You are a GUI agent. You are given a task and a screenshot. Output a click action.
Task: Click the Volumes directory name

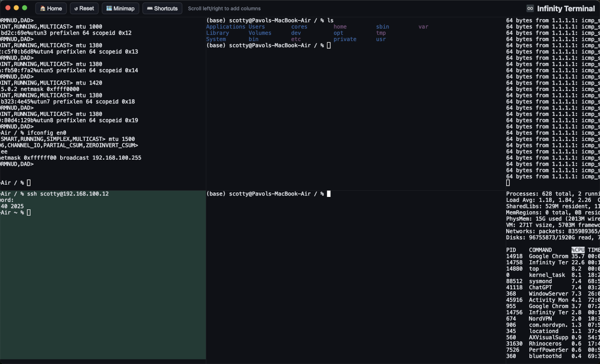point(260,33)
